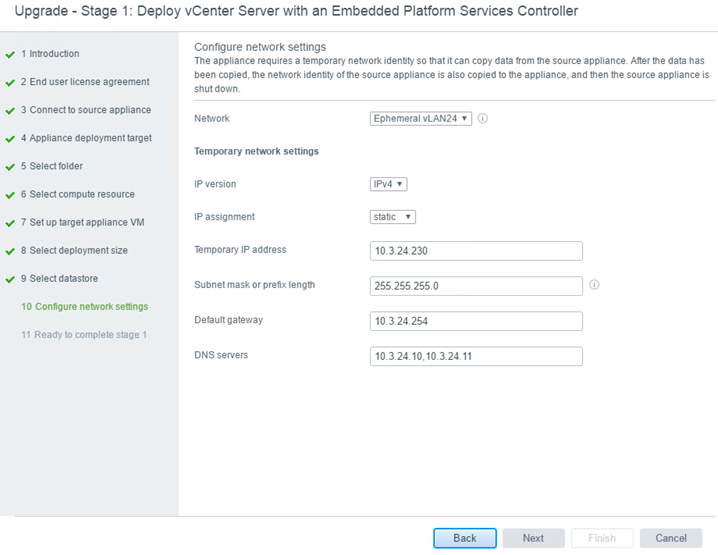Viewport: 718px width, 555px height.
Task: Click the Default gateway input field
Action: coord(476,321)
